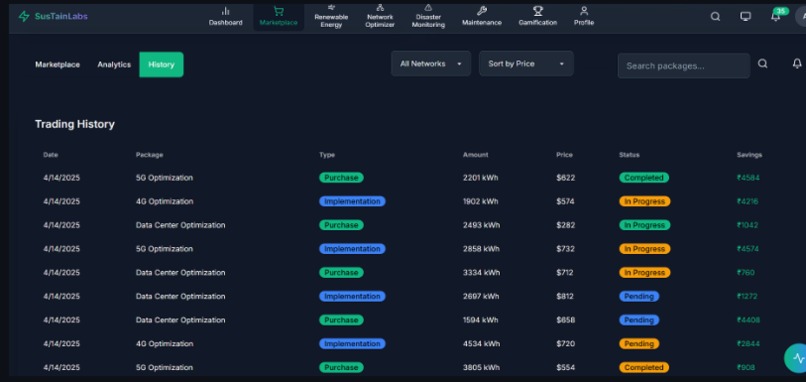Image resolution: width=806 pixels, height=382 pixels.
Task: Click the 1594 kWh amount cell
Action: coord(481,320)
